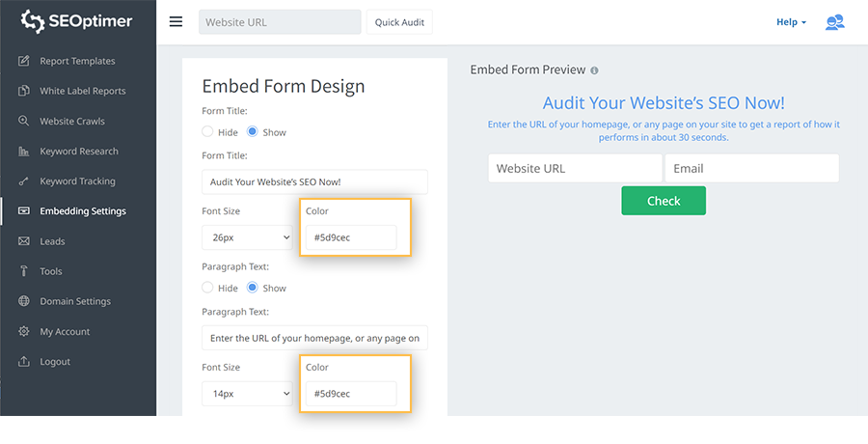
Task: Click the Email field in preview
Action: tap(751, 168)
